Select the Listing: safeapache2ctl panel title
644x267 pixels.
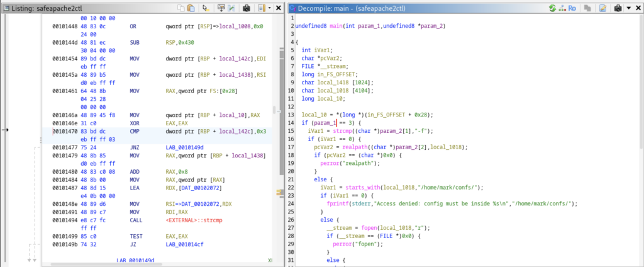pos(47,8)
